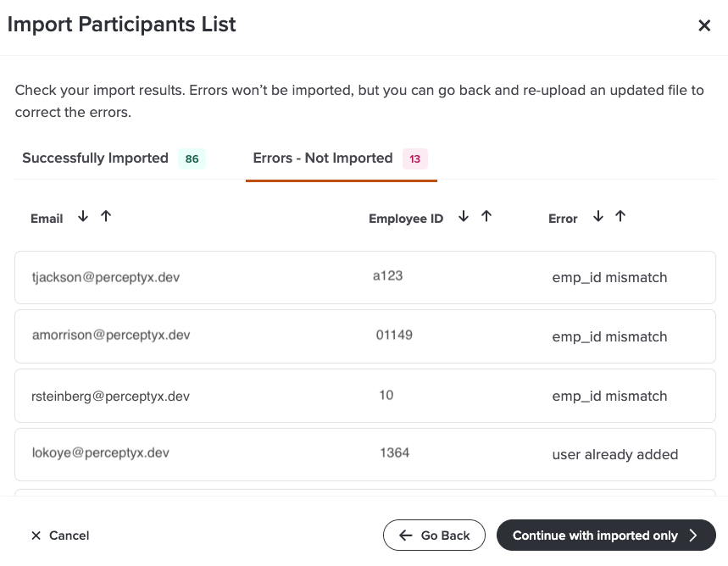The width and height of the screenshot is (728, 566).
Task: Select the amorrison@perceptyx.dev row
Action: tap(364, 336)
